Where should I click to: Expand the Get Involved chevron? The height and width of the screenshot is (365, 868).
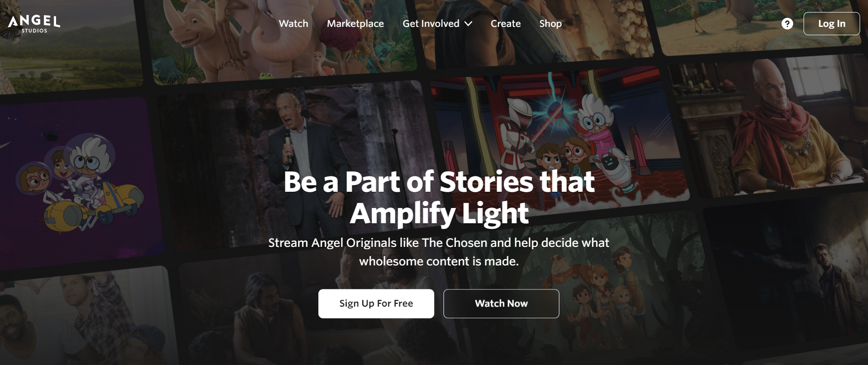tap(469, 24)
